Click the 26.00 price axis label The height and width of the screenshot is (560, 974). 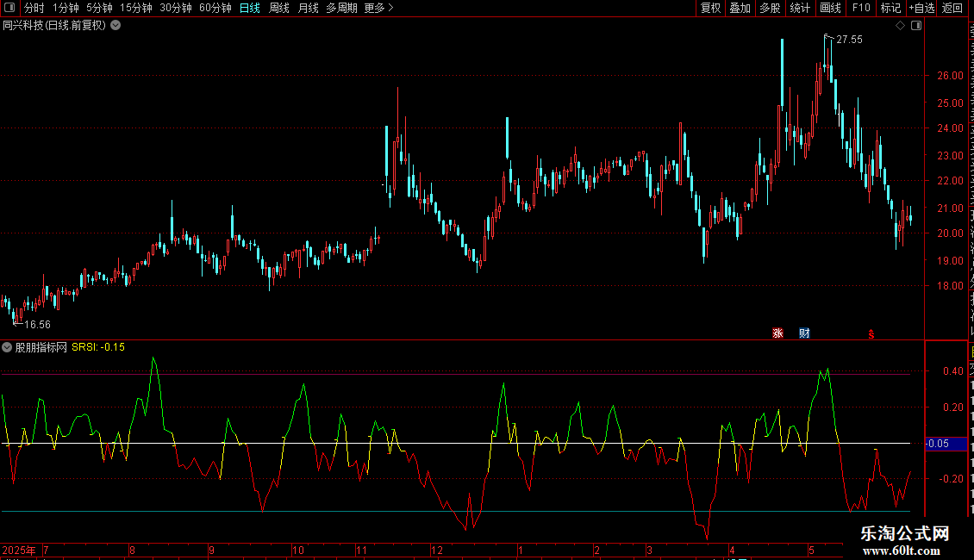point(950,76)
